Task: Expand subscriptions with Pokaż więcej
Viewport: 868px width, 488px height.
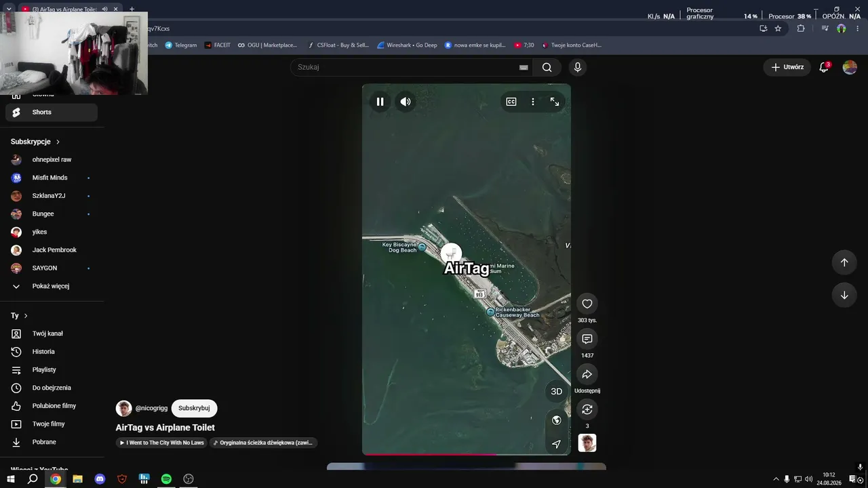Action: [x=52, y=286]
